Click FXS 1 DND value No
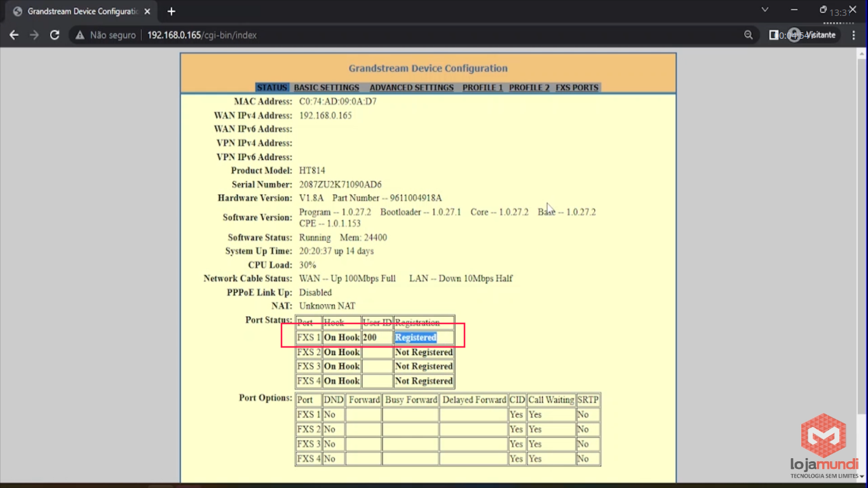 click(x=334, y=414)
